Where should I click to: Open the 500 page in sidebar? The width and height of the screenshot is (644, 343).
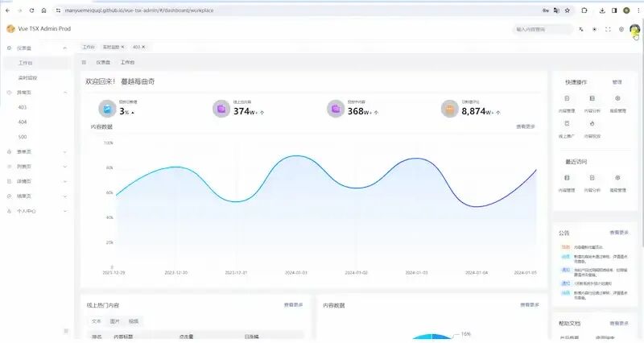click(x=23, y=137)
